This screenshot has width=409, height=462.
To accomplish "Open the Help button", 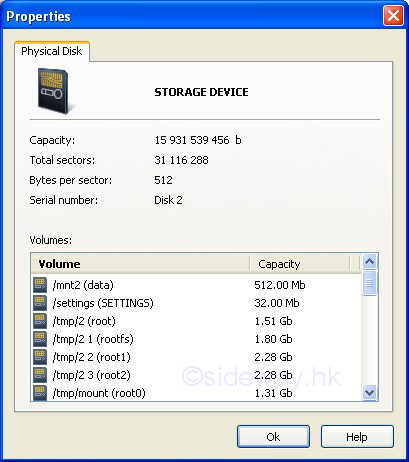I will [357, 437].
